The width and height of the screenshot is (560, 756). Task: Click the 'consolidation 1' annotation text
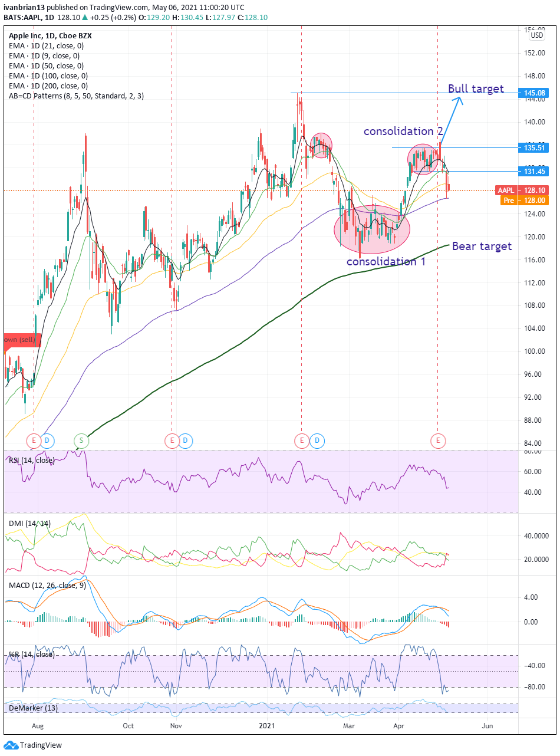click(386, 261)
